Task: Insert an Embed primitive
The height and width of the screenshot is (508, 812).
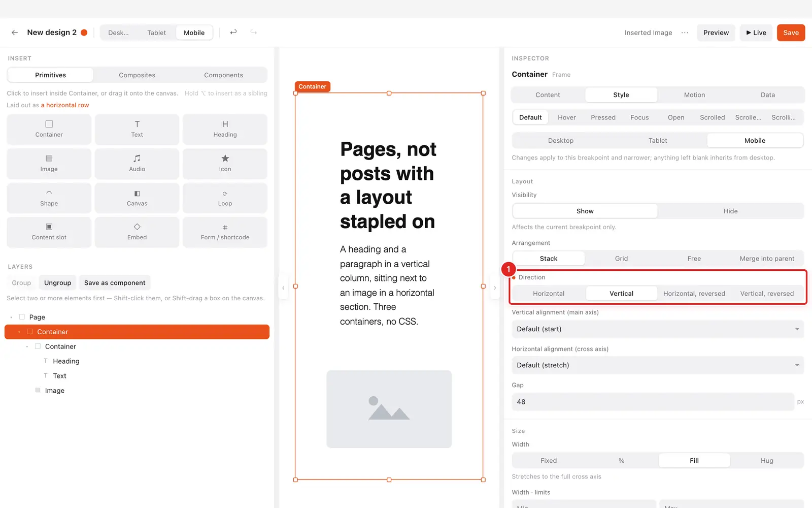Action: (137, 232)
